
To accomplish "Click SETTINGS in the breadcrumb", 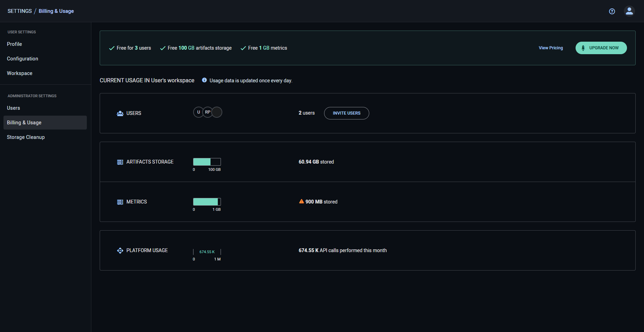I will 19,11.
